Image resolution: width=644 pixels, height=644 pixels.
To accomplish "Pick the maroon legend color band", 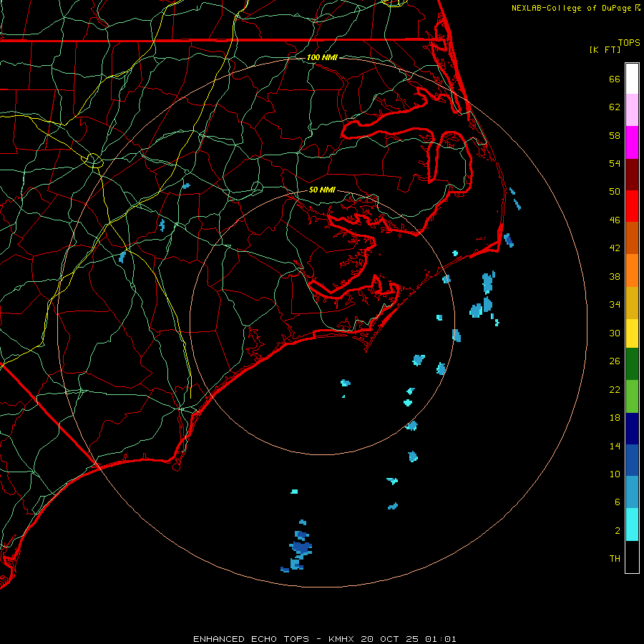I will [x=632, y=175].
